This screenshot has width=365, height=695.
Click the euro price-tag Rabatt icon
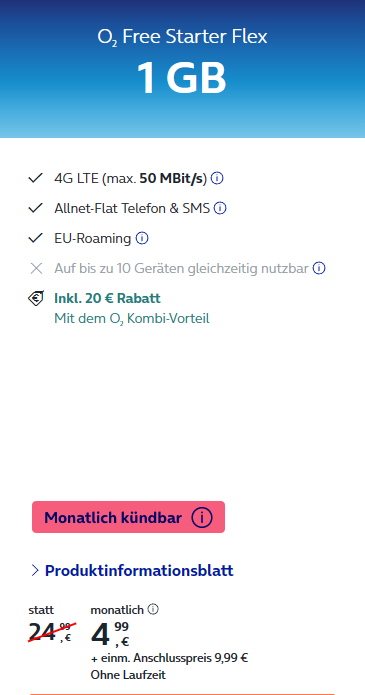pyautogui.click(x=36, y=298)
